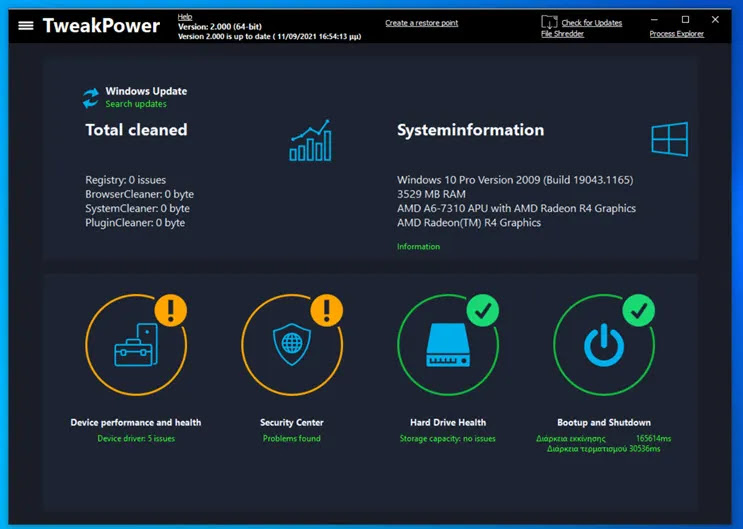Click Windows 10 Pro Version 2009 line
The image size is (743, 529).
pyautogui.click(x=515, y=180)
